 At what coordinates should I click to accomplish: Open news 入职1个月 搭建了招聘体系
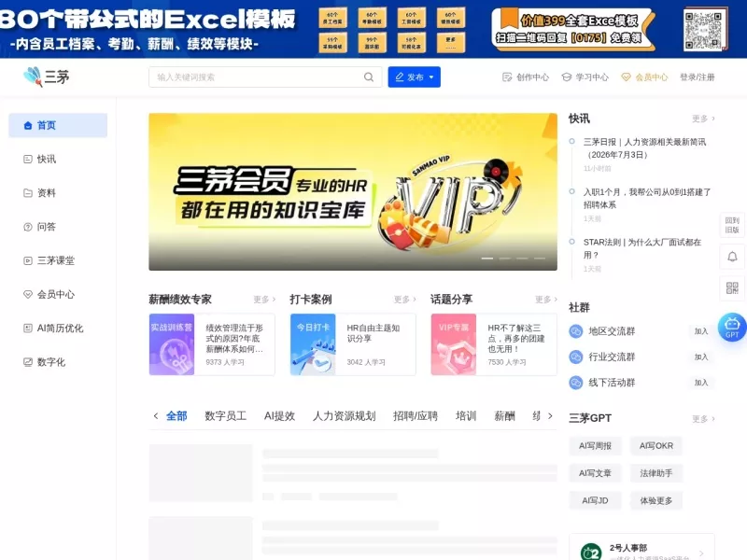click(647, 198)
